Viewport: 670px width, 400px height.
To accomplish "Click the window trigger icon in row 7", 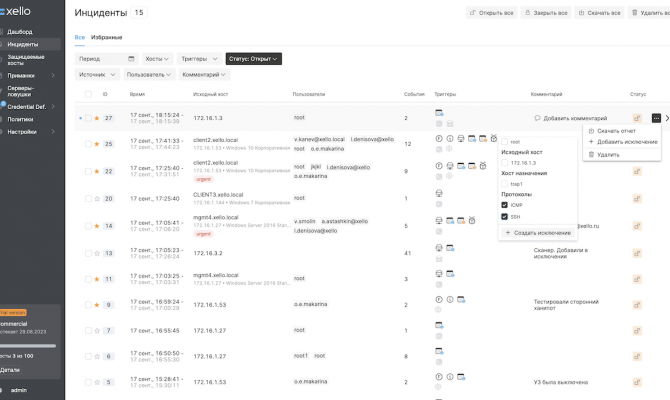I will pos(439,325).
